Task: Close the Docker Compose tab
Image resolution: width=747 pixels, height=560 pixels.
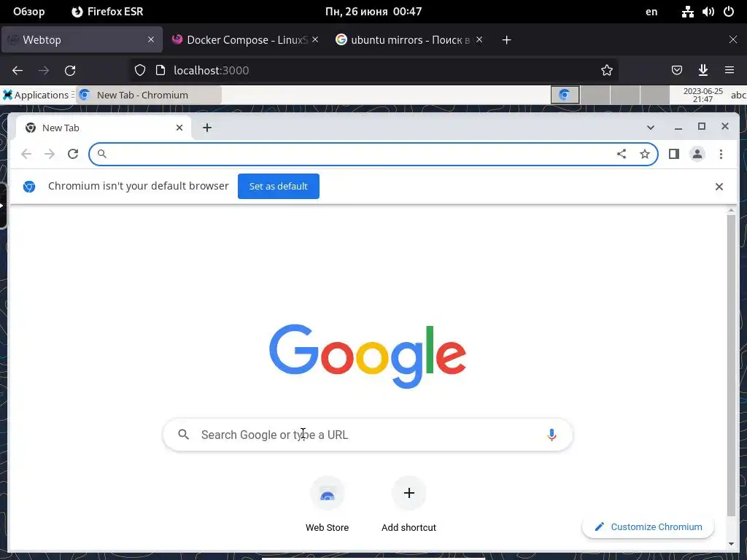Action: pyautogui.click(x=315, y=39)
